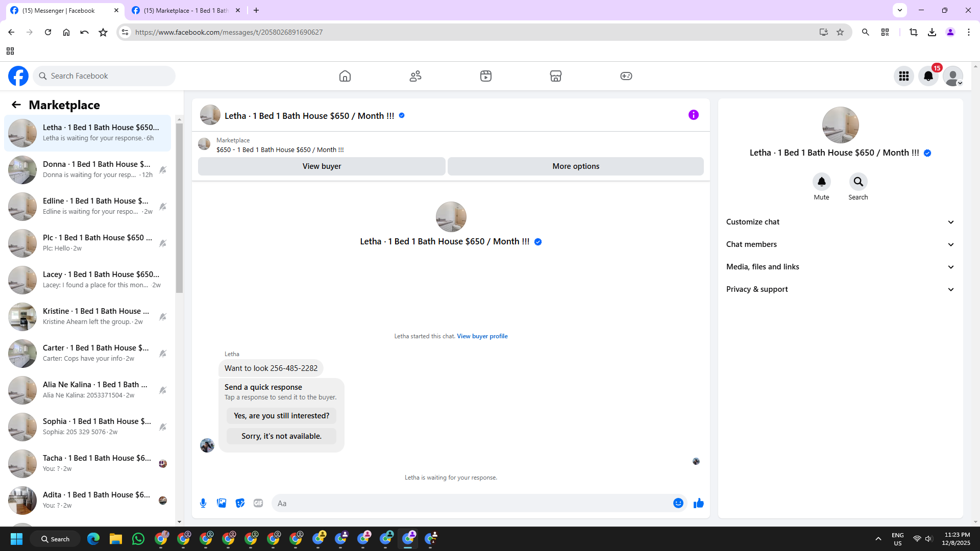Open the emoji picker in message box
Viewport: 980px width, 551px height.
[x=678, y=503]
